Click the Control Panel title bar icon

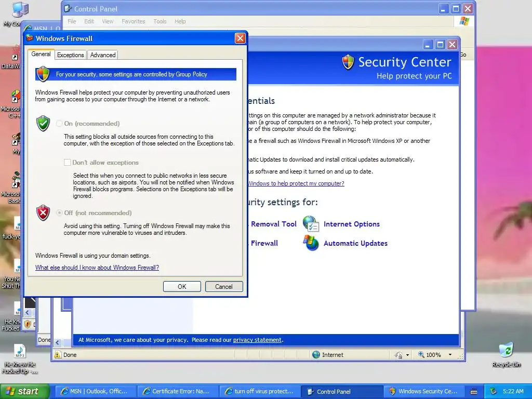68,8
